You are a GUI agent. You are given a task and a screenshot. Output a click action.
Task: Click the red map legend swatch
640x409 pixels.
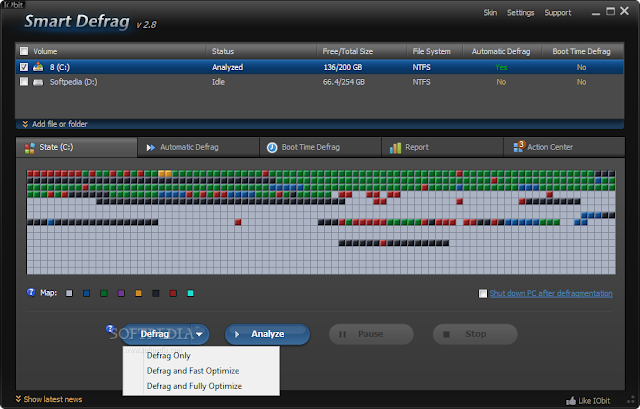coord(173,293)
